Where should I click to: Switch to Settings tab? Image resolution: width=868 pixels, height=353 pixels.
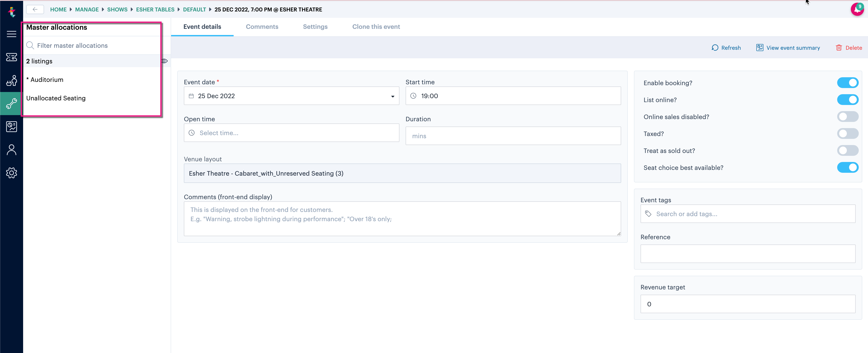point(315,27)
